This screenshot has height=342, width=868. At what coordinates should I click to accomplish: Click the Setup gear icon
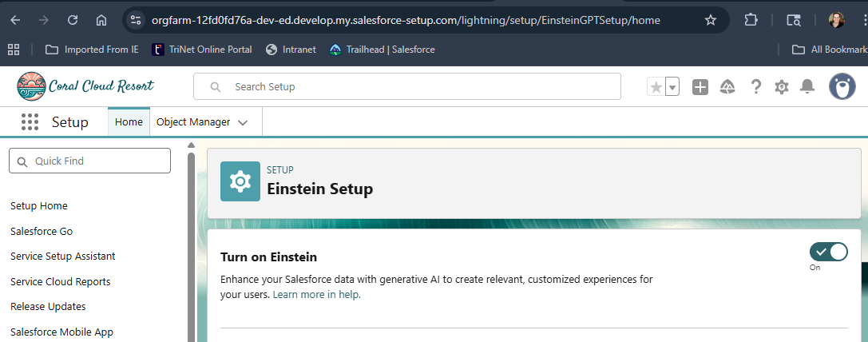click(782, 87)
